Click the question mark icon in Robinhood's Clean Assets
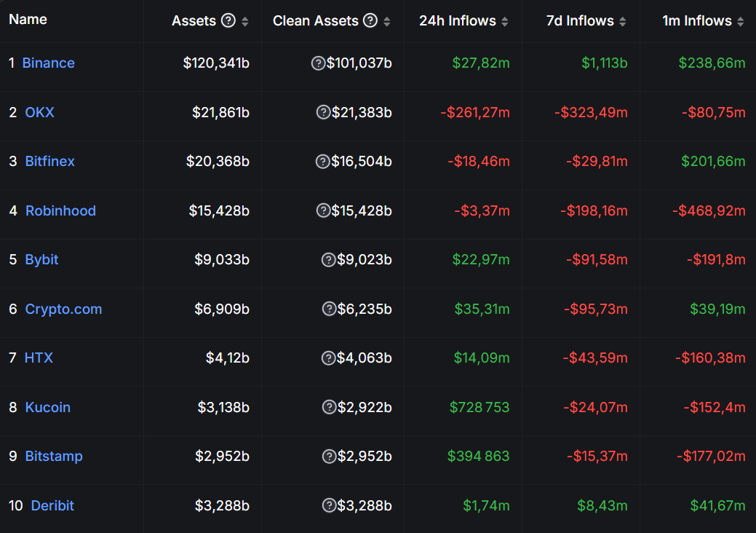Screen dimensions: 756x533 point(323,210)
